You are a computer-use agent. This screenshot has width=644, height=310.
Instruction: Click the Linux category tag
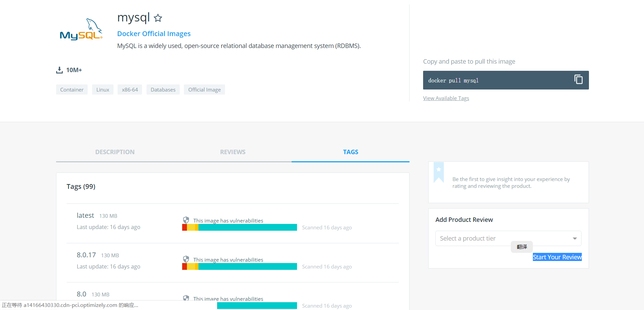[x=103, y=89]
